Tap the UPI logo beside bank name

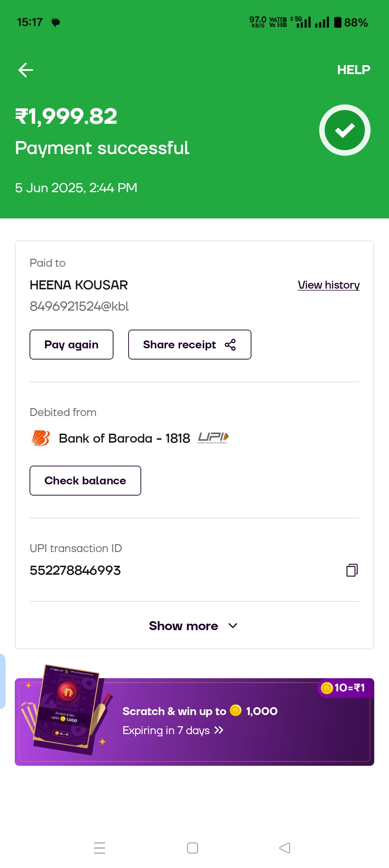click(213, 438)
